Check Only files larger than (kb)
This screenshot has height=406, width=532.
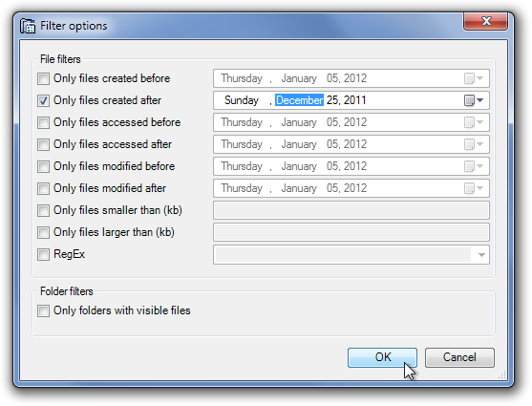click(43, 232)
